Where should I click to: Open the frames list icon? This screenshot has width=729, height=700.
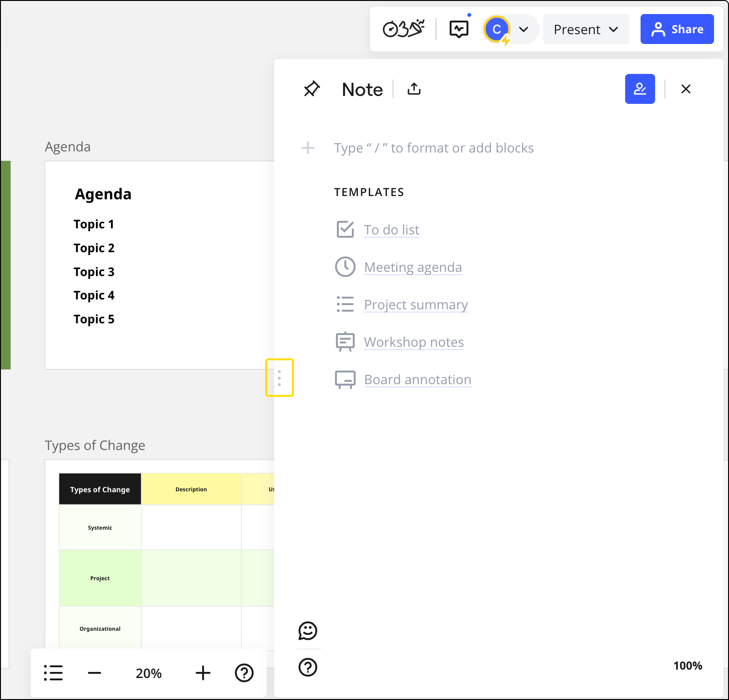(x=53, y=673)
